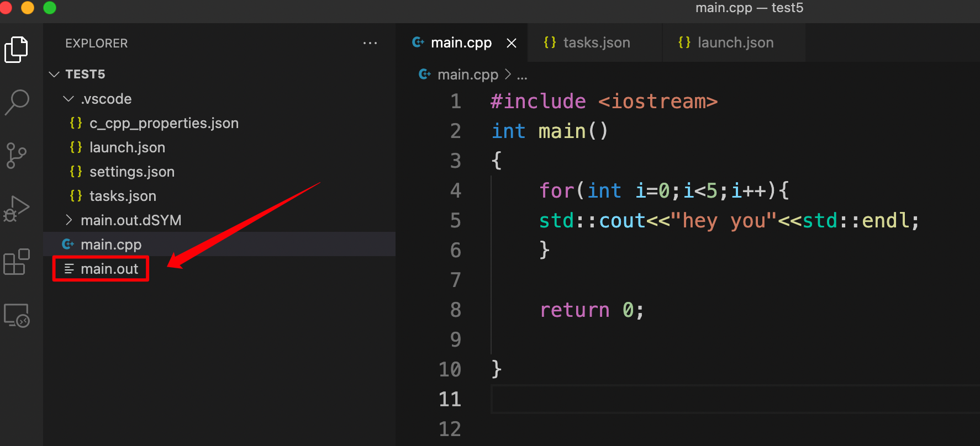Click the JSON braces icon beside settings.json

coord(76,172)
